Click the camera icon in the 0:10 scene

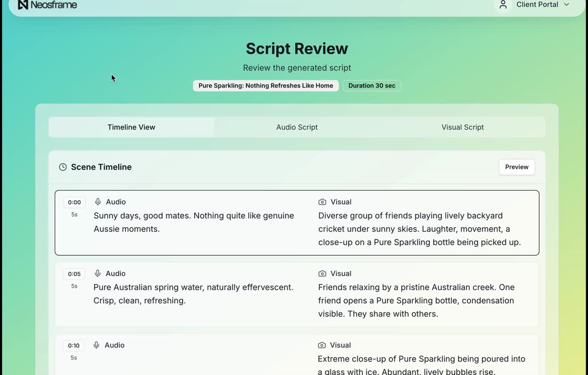tap(322, 345)
